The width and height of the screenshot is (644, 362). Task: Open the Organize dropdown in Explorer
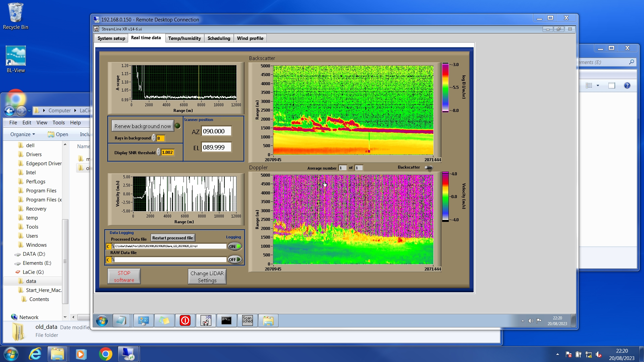tap(22, 134)
